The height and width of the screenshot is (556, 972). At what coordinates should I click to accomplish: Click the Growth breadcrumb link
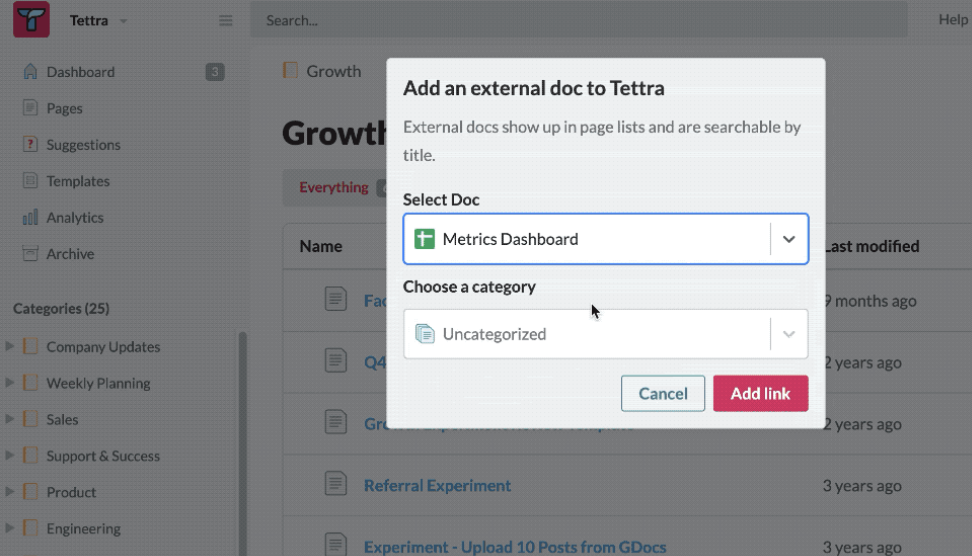click(x=334, y=71)
